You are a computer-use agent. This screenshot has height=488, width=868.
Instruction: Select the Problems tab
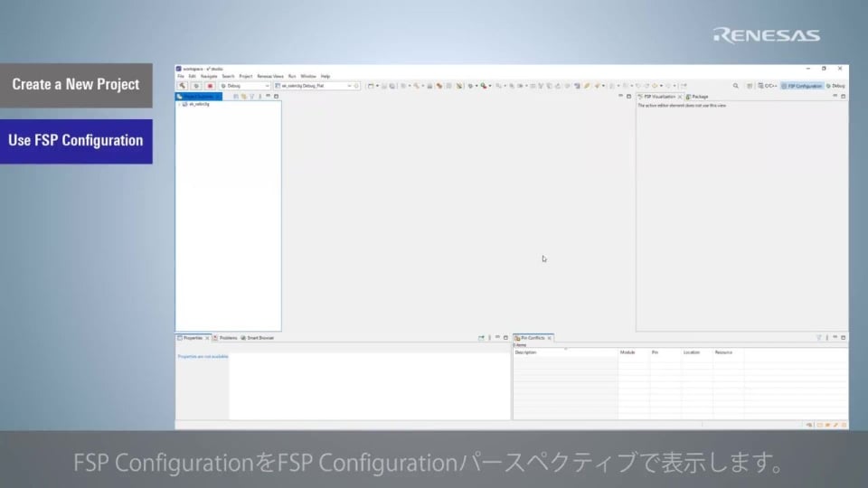tap(225, 337)
